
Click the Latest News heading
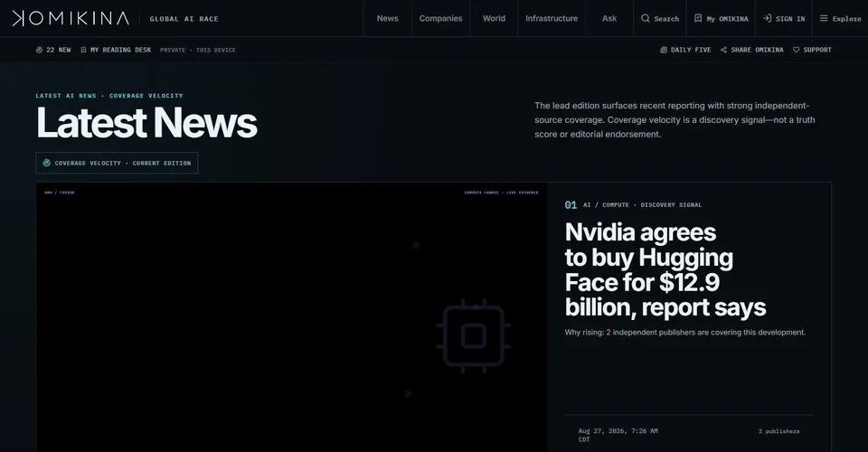[x=146, y=122]
